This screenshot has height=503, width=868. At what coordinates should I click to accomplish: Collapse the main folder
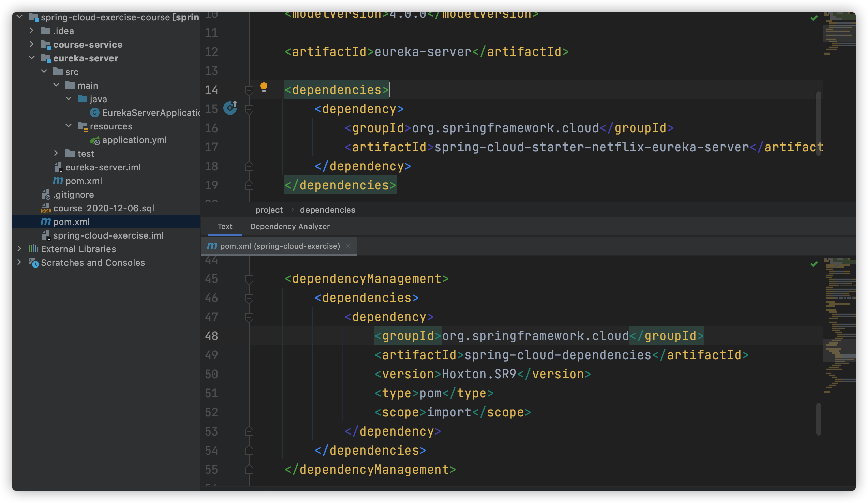click(x=57, y=85)
